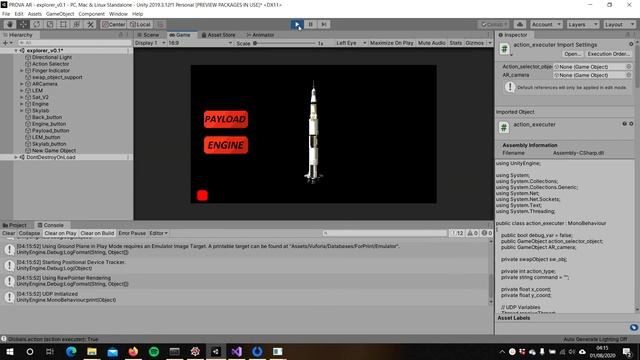Open the Windows Start menu
Image resolution: width=640 pixels, height=360 pixels.
click(10, 351)
